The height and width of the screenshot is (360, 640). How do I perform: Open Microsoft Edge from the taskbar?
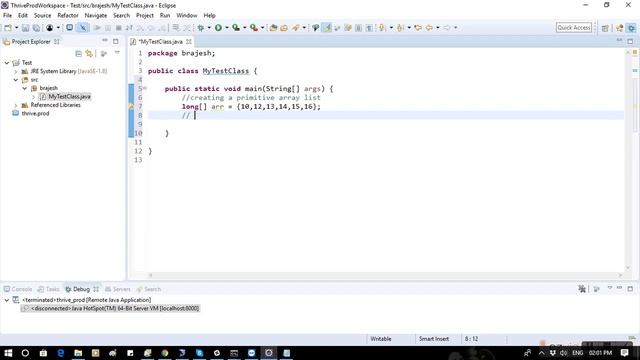coord(60,353)
